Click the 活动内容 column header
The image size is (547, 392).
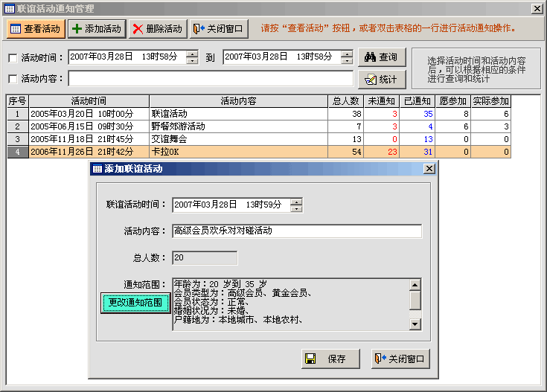(238, 101)
